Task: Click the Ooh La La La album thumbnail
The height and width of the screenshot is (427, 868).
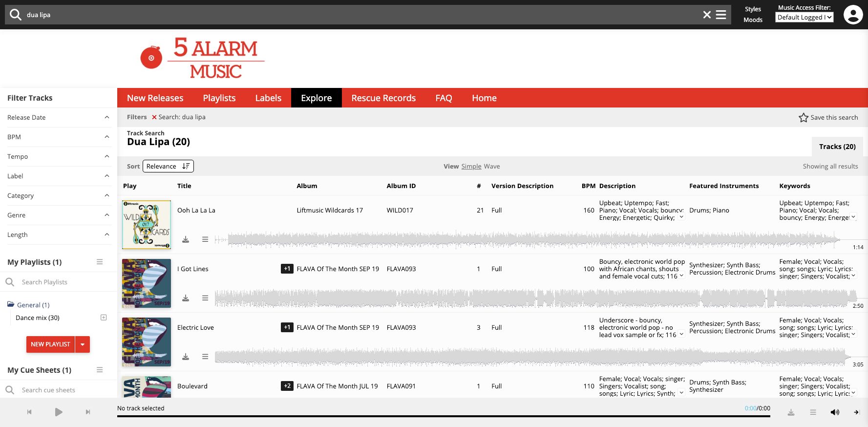Action: pyautogui.click(x=147, y=225)
